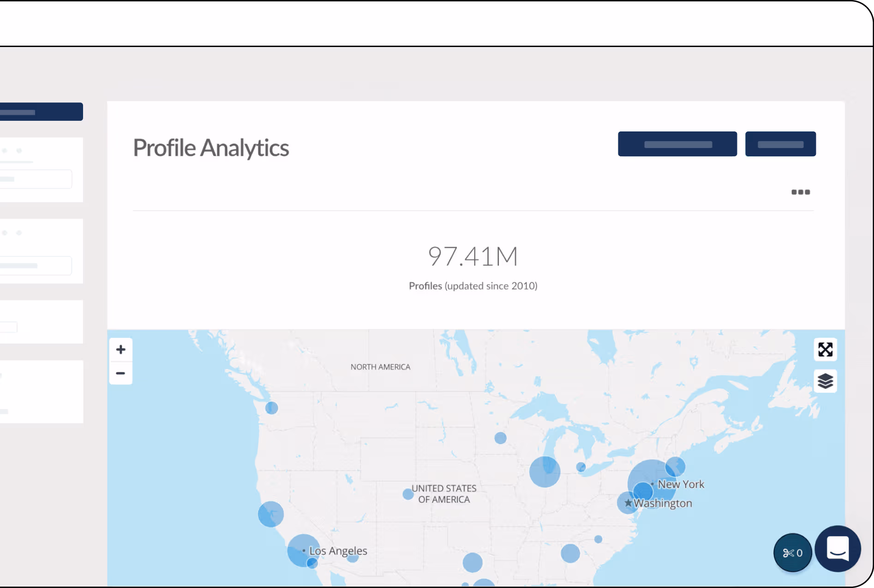This screenshot has width=874, height=588.
Task: Click the second sidebar card input field
Action: [x=36, y=266]
